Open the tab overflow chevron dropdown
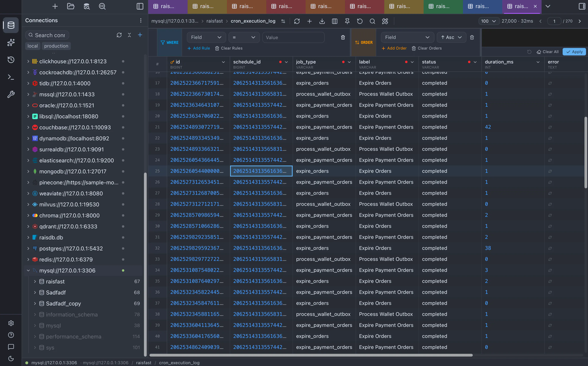 (548, 6)
